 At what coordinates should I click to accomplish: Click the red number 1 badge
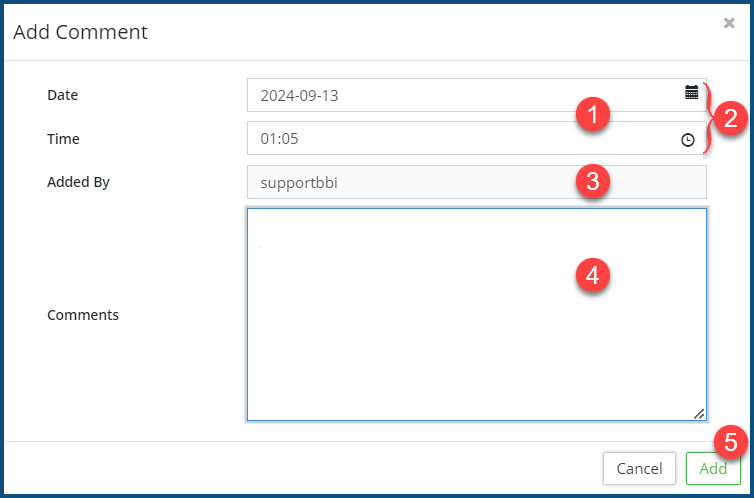pyautogui.click(x=593, y=115)
